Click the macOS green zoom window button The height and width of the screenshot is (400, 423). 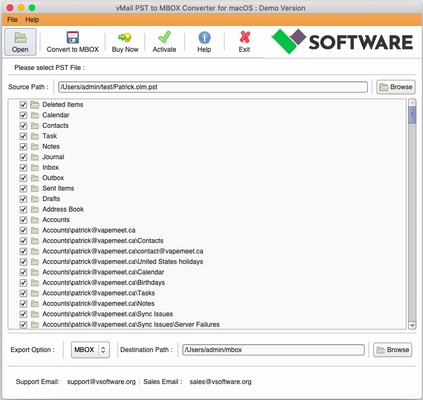coord(32,7)
